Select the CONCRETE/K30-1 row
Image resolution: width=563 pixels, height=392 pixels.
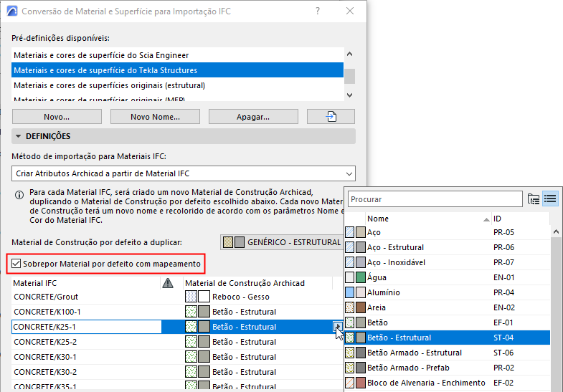pyautogui.click(x=177, y=357)
